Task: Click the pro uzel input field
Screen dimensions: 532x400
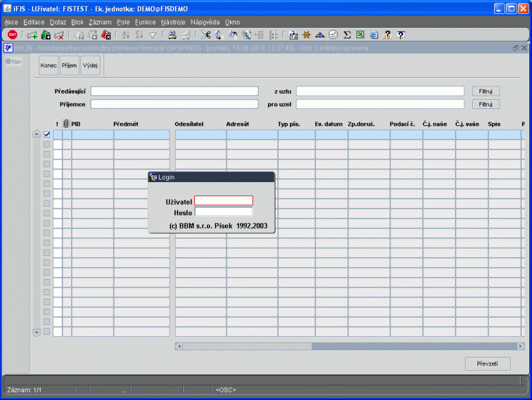Action: coord(380,104)
